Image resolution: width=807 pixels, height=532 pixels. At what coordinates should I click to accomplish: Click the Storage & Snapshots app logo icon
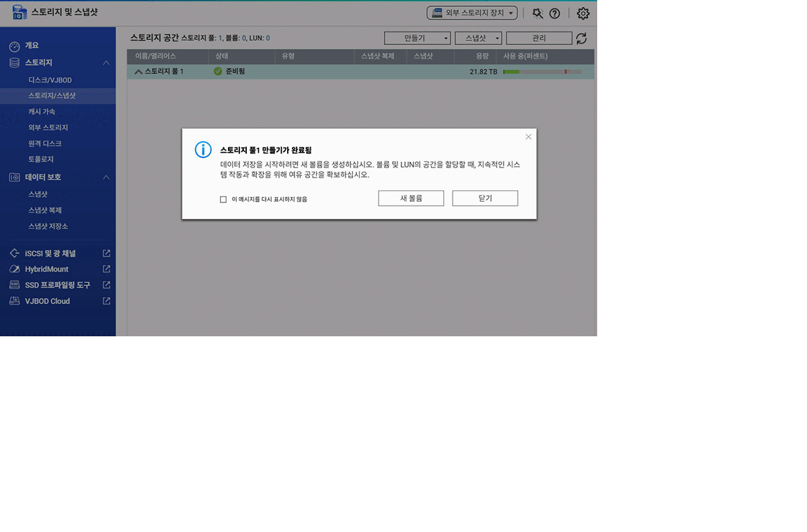(x=19, y=13)
